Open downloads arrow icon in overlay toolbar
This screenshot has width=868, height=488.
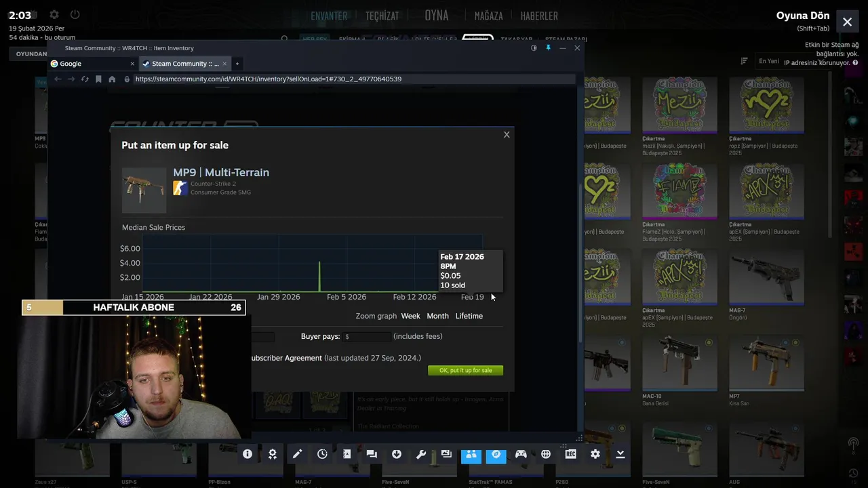pos(397,454)
